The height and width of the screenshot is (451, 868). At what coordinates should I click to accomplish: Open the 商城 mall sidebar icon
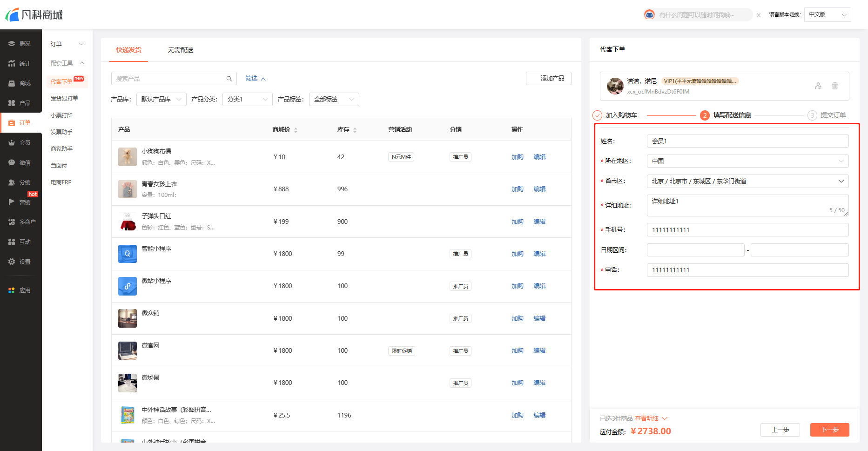[12, 83]
